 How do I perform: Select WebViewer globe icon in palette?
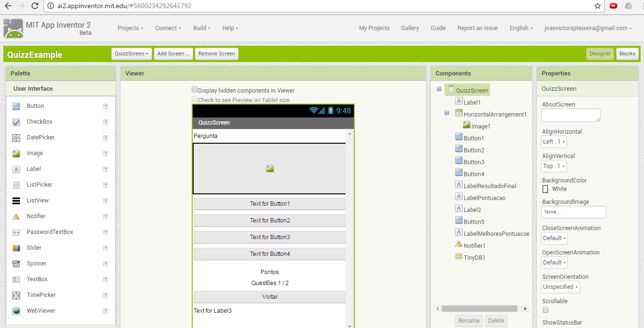(16, 311)
